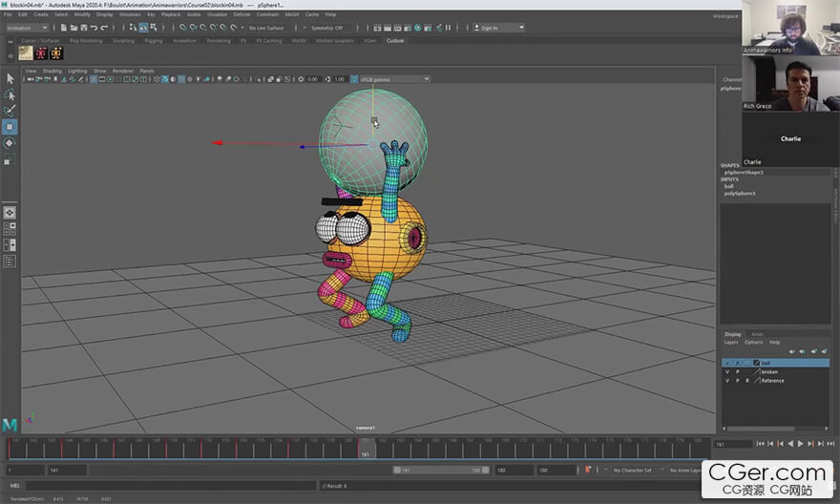This screenshot has height=504, width=840.
Task: Click the Render current frame icon
Action: pyautogui.click(x=388, y=28)
